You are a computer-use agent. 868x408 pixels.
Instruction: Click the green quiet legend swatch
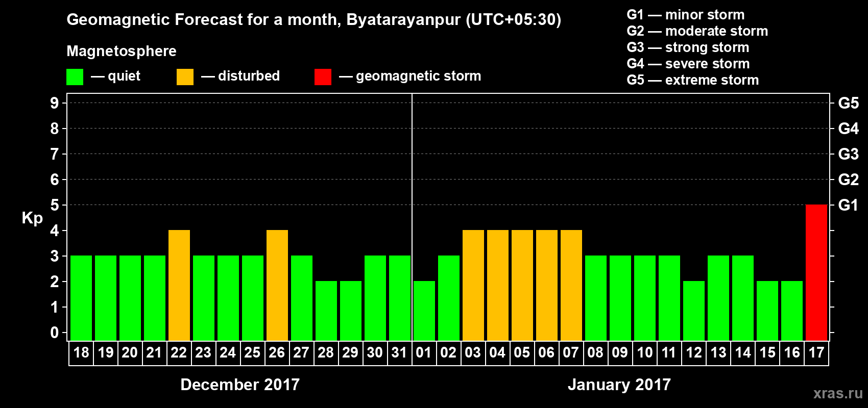click(x=75, y=77)
